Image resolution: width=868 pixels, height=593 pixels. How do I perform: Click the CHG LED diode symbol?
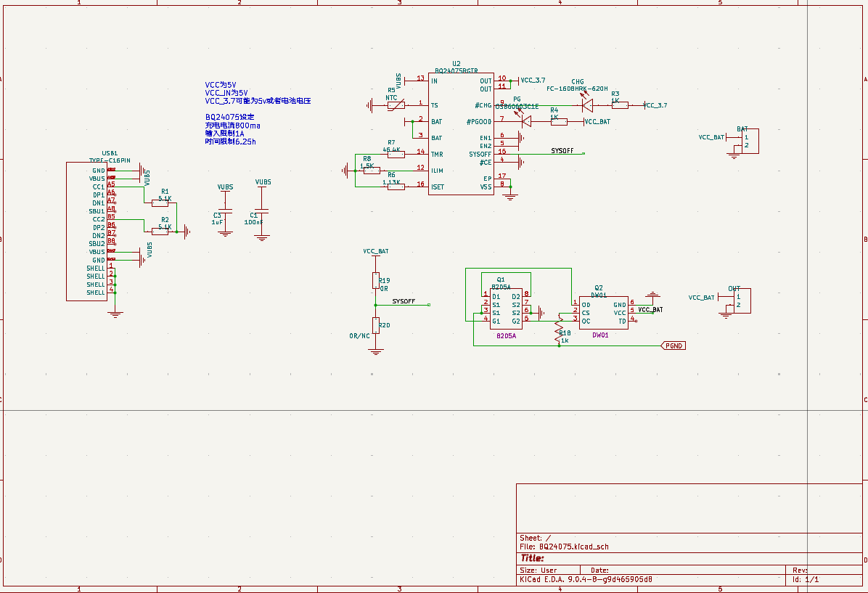click(x=587, y=105)
